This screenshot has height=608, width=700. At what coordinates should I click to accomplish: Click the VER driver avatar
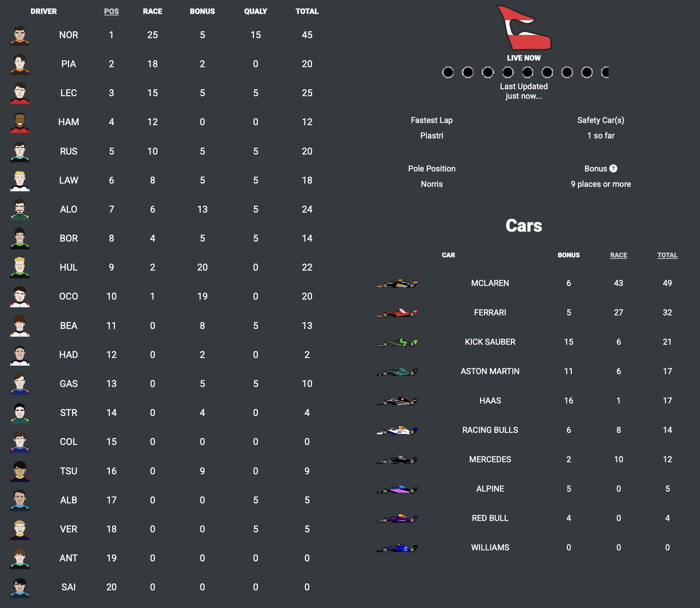coord(20,530)
